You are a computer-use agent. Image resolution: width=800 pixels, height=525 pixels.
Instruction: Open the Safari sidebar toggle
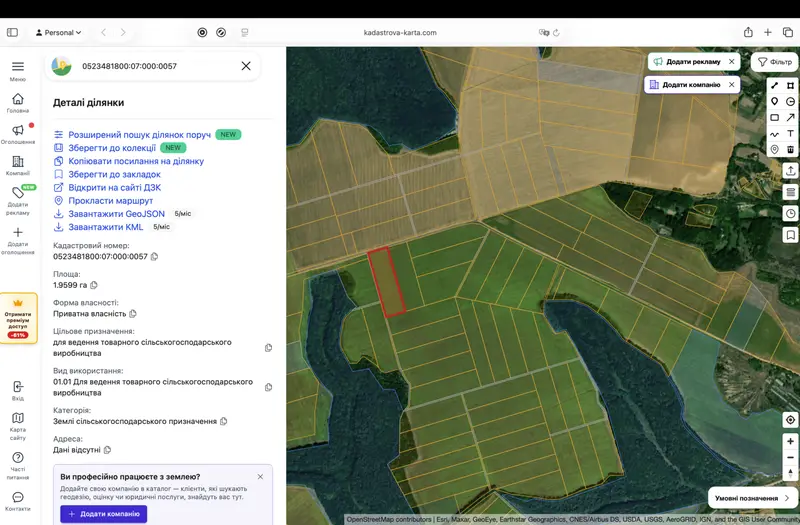[12, 32]
